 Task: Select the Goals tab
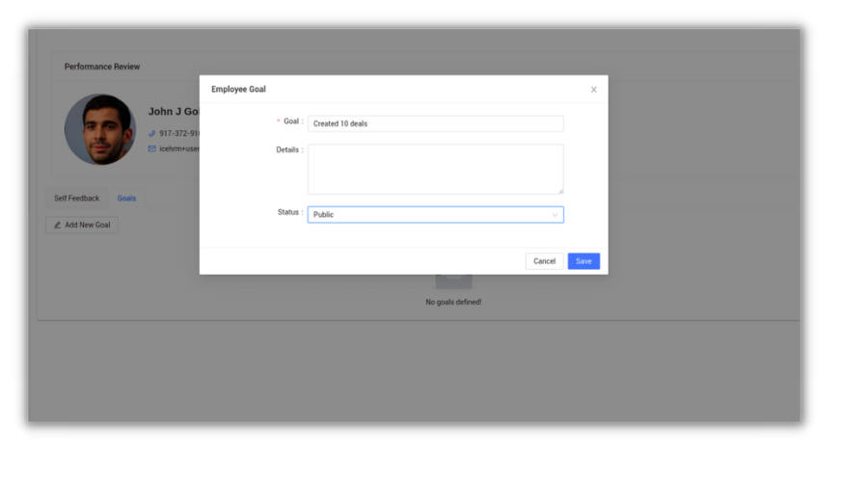tap(126, 199)
